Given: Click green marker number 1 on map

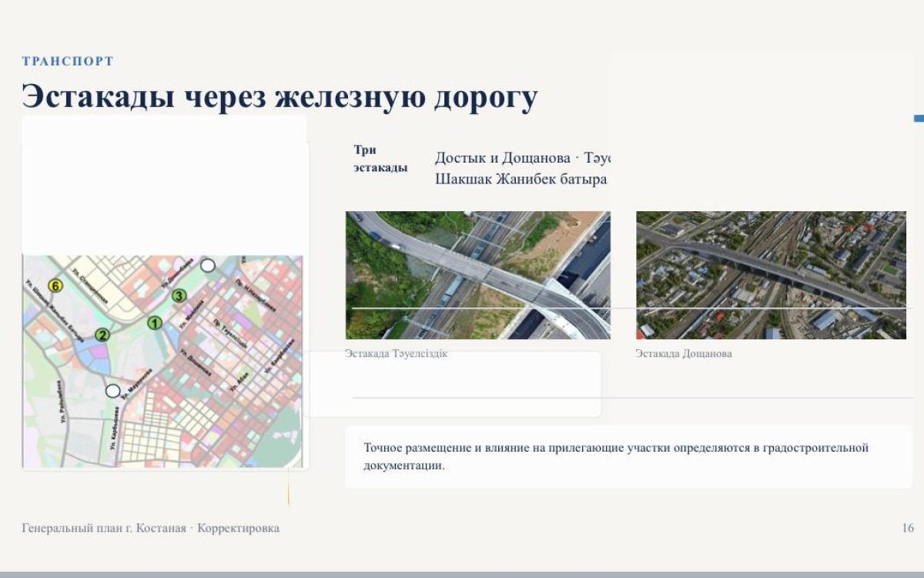Looking at the screenshot, I should click(155, 323).
